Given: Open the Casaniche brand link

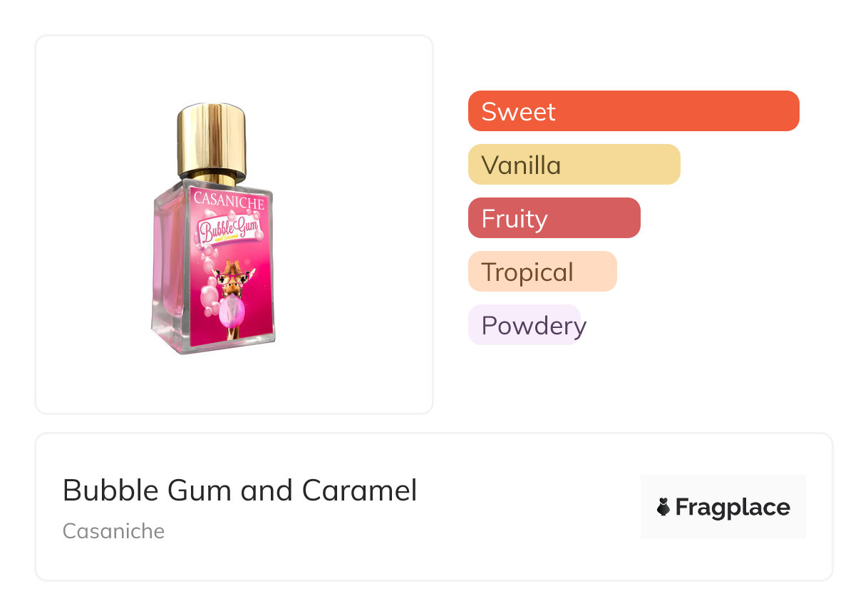Looking at the screenshot, I should (x=113, y=531).
